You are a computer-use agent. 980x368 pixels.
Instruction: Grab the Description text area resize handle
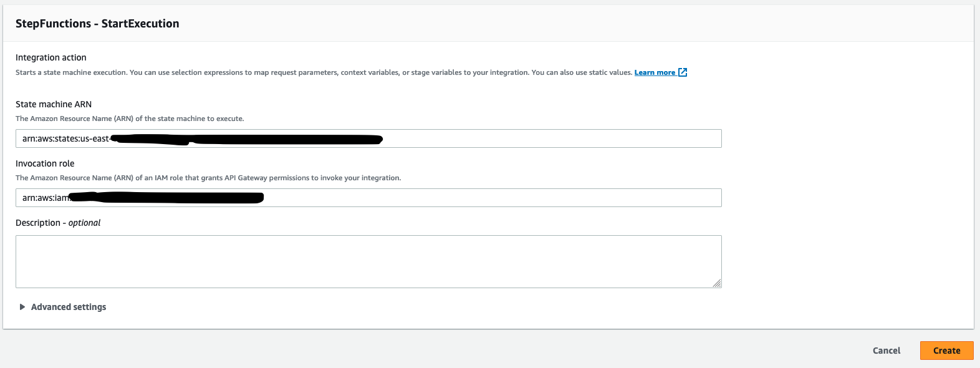(717, 283)
